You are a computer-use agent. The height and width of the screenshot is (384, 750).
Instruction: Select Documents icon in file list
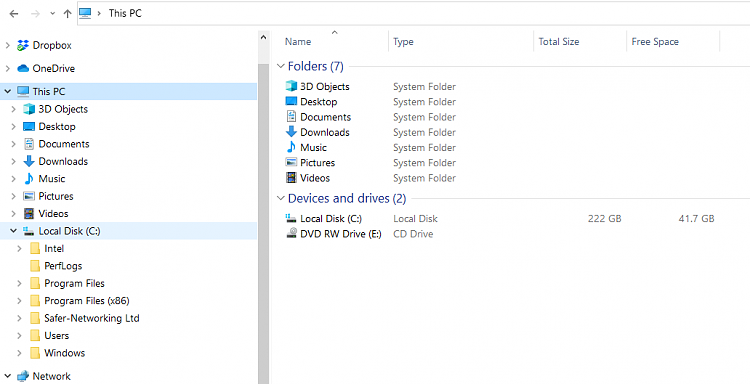click(291, 117)
